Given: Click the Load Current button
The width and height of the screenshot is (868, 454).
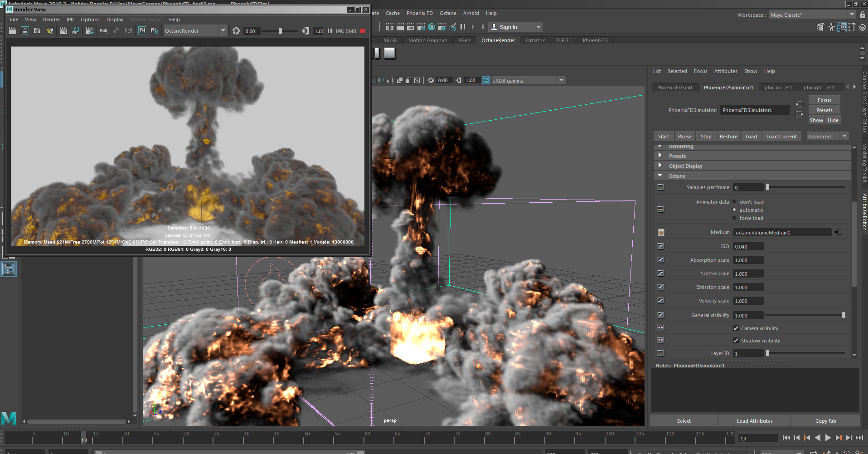Looking at the screenshot, I should (x=781, y=137).
